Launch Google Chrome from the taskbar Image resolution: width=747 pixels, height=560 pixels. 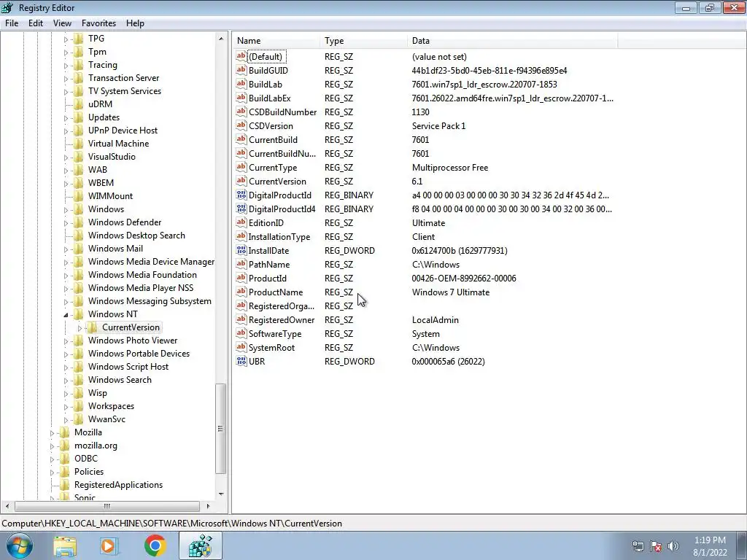coord(155,545)
